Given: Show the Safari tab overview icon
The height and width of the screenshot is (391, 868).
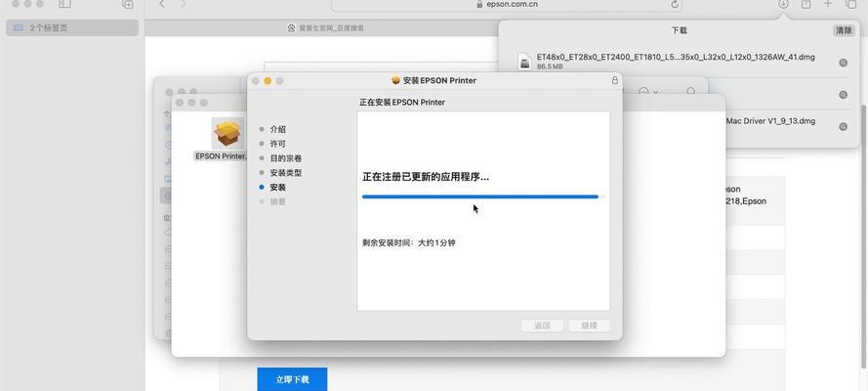Looking at the screenshot, I should [850, 4].
